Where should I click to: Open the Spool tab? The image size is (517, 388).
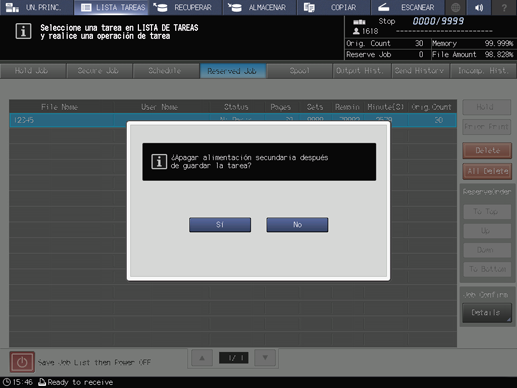[300, 71]
